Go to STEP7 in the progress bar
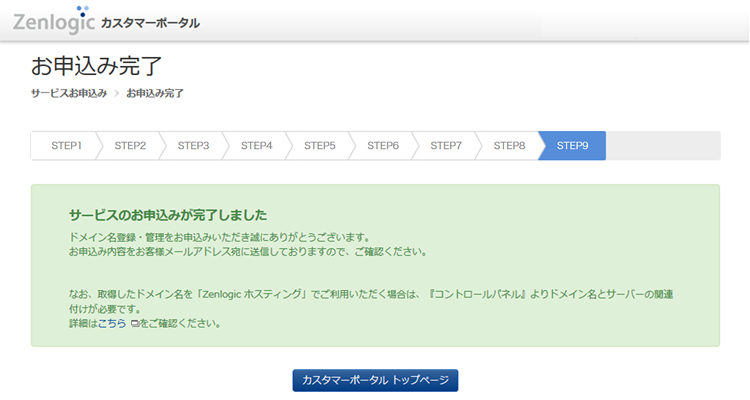Screen dimensions: 750x400 point(446,146)
